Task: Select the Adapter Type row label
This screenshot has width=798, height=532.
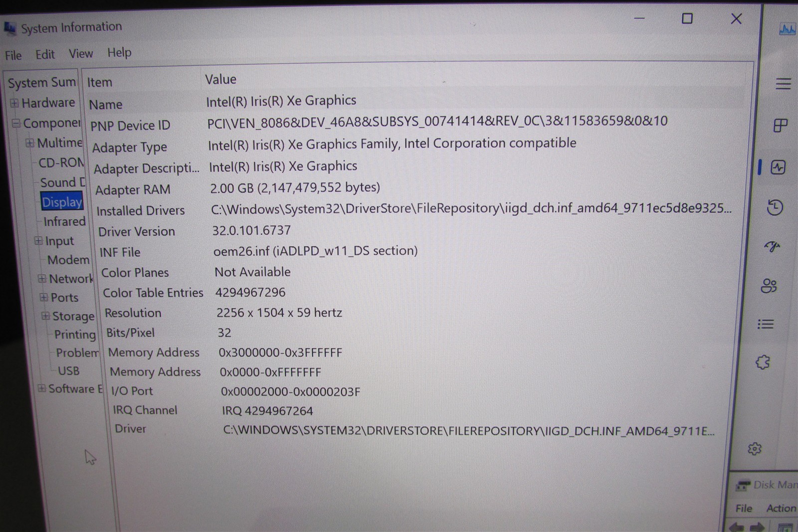Action: click(130, 148)
